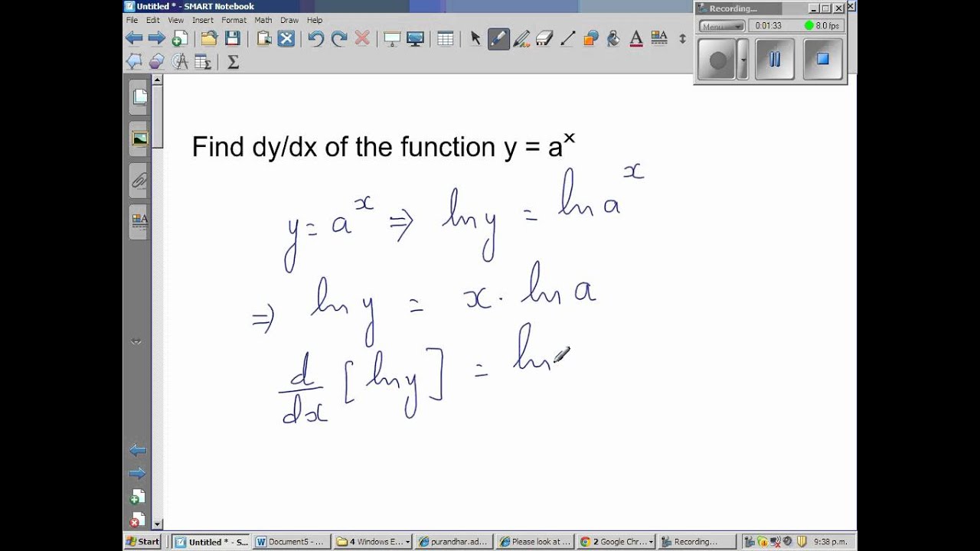Pause the screen recording
Image resolution: width=980 pixels, height=551 pixels.
tap(775, 59)
